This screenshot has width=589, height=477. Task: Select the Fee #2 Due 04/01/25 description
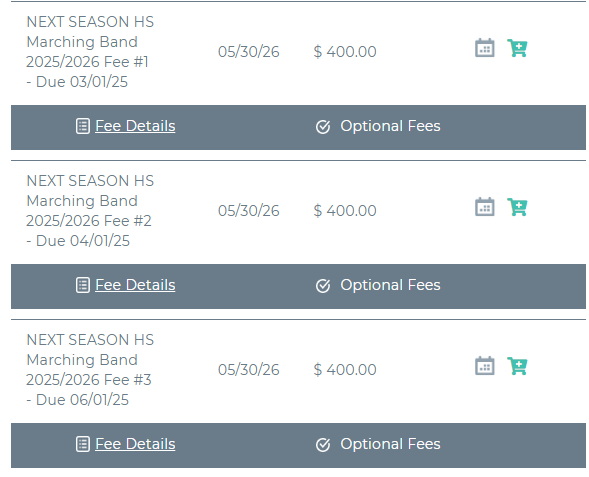pyautogui.click(x=90, y=211)
